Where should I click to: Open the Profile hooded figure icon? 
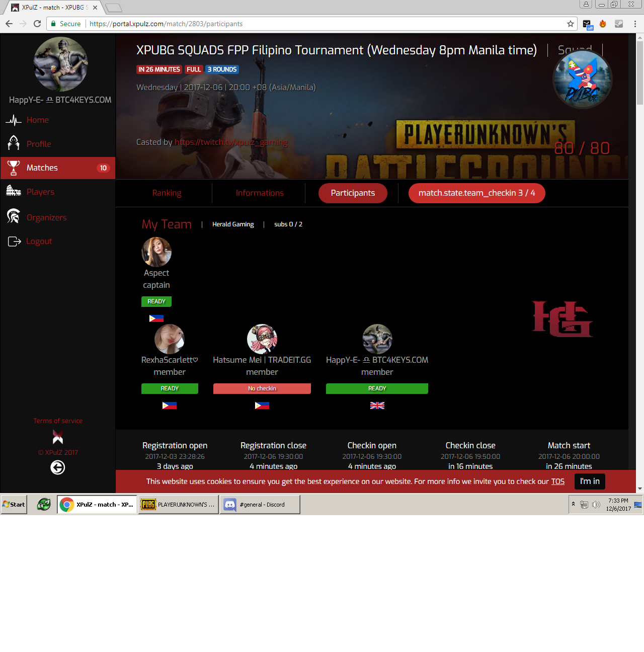tap(14, 143)
